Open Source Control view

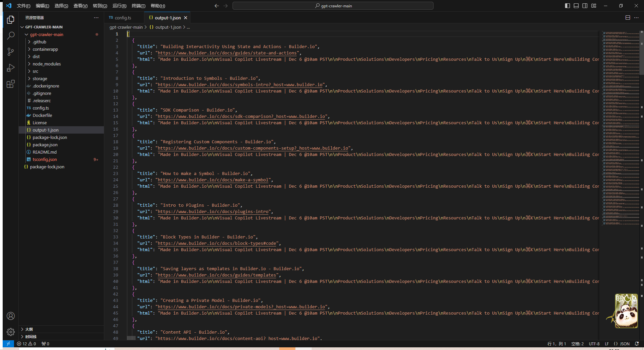[x=11, y=52]
